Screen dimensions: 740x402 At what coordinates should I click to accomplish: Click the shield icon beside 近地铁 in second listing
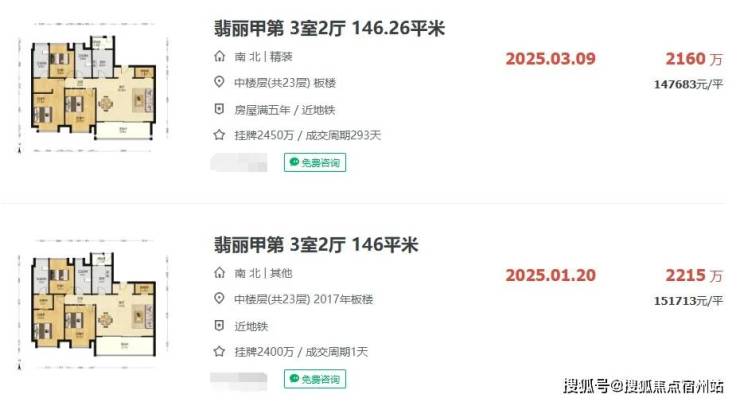click(219, 326)
